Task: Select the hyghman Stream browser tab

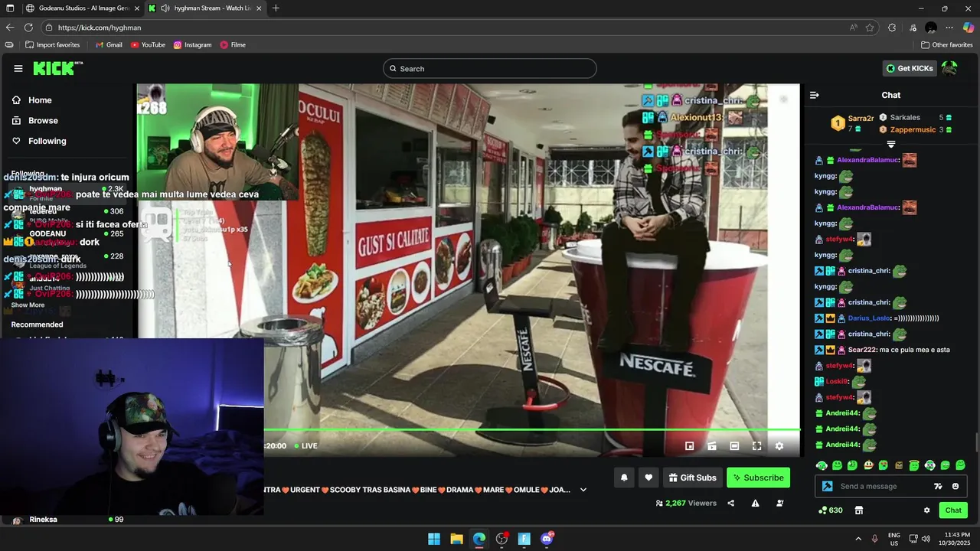Action: click(x=205, y=8)
